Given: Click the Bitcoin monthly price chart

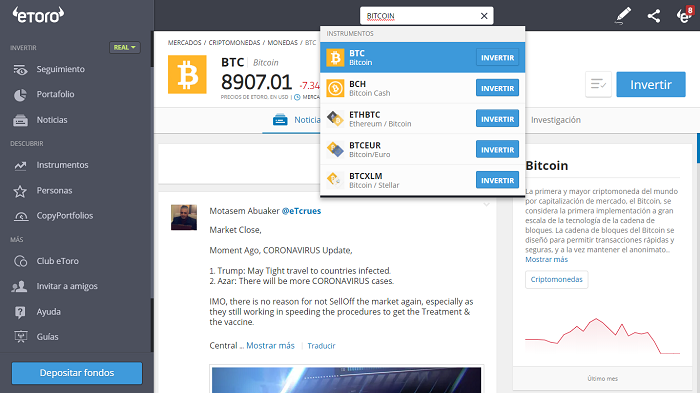Looking at the screenshot, I should 602,336.
